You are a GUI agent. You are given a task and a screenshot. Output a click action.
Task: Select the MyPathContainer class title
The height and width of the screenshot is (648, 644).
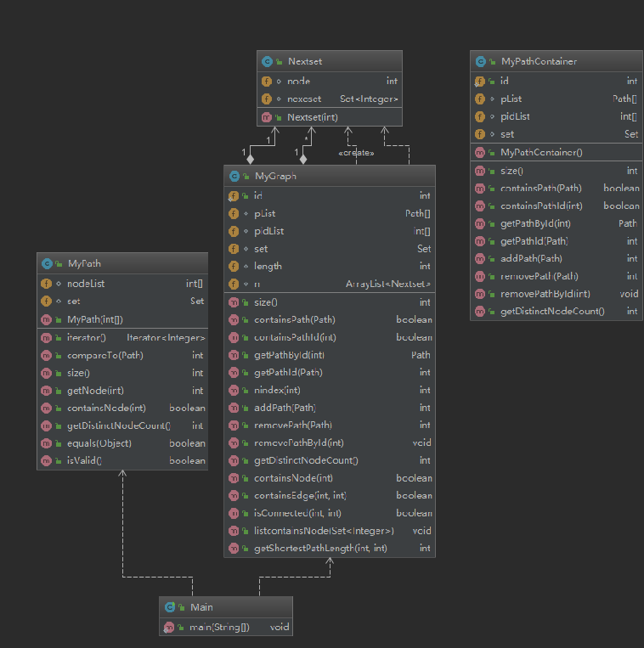coord(539,62)
